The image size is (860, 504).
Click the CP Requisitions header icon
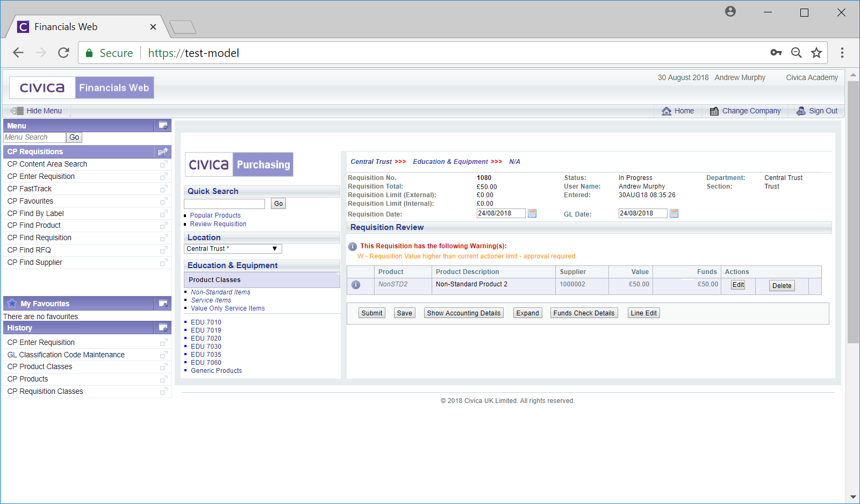click(163, 152)
